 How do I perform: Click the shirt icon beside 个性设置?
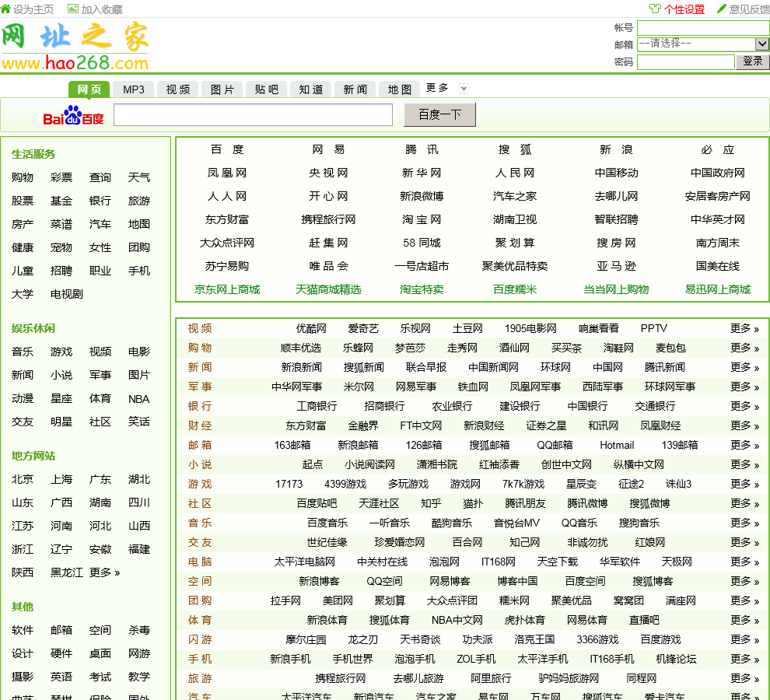coord(655,9)
